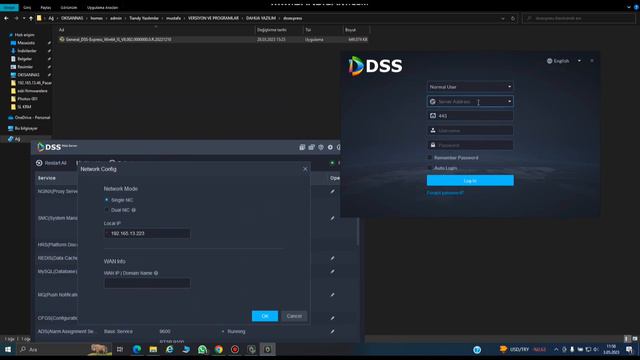
Task: Select the Dual NIC radio button
Action: (107, 210)
